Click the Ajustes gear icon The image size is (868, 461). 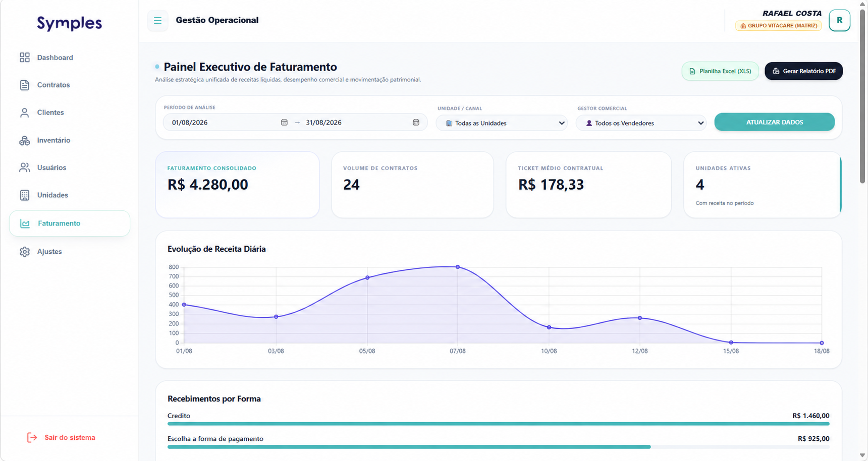point(24,252)
